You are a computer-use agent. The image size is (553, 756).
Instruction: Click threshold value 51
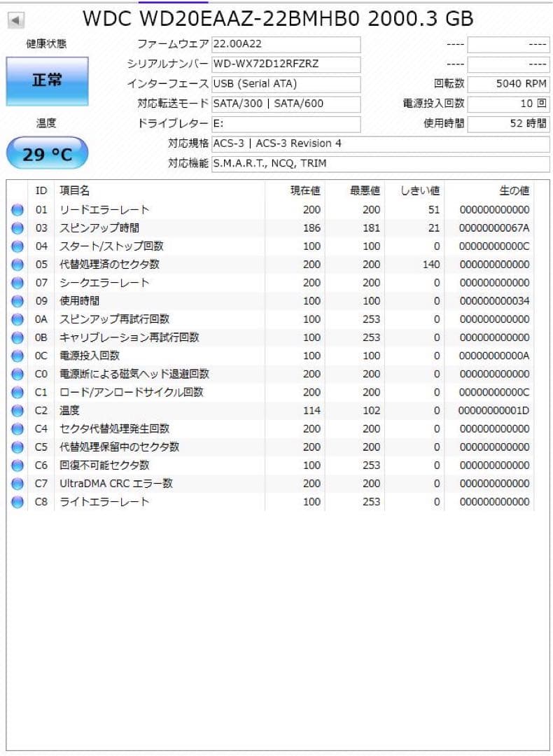(x=434, y=210)
